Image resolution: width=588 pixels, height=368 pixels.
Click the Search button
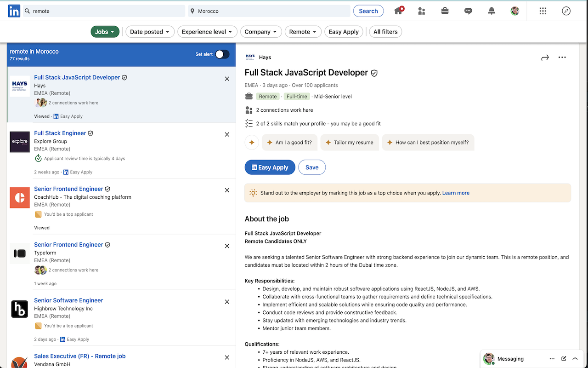coord(368,11)
